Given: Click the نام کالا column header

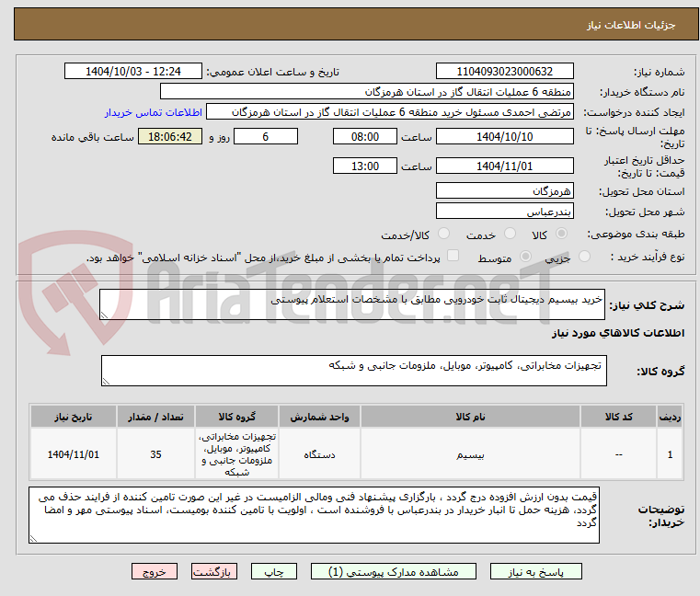Looking at the screenshot, I should pos(470,417).
